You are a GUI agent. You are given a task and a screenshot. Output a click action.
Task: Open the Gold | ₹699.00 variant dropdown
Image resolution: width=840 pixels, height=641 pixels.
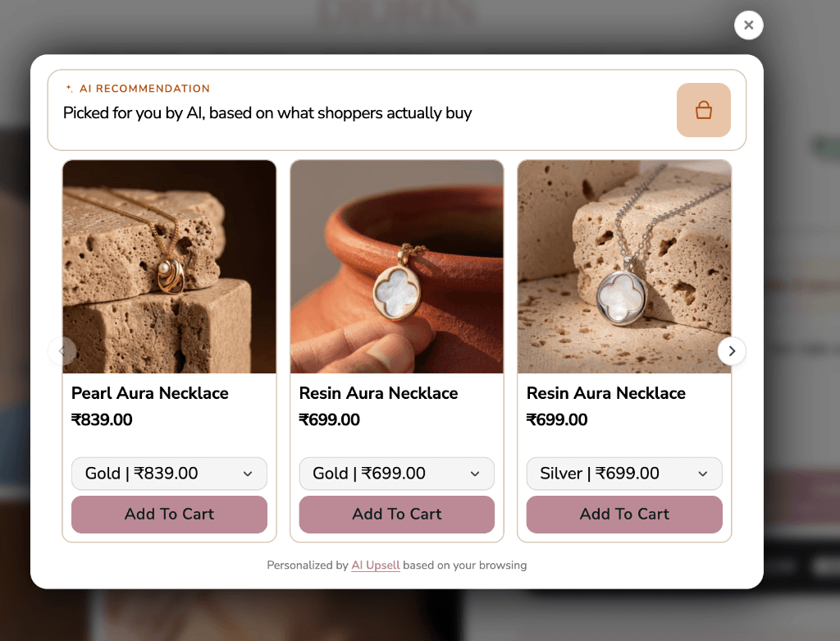pos(396,474)
